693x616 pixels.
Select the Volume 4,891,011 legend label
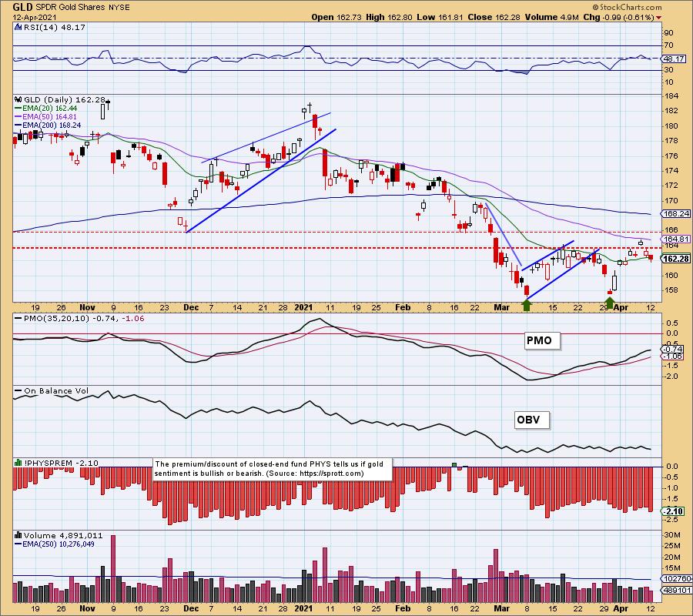[63, 536]
